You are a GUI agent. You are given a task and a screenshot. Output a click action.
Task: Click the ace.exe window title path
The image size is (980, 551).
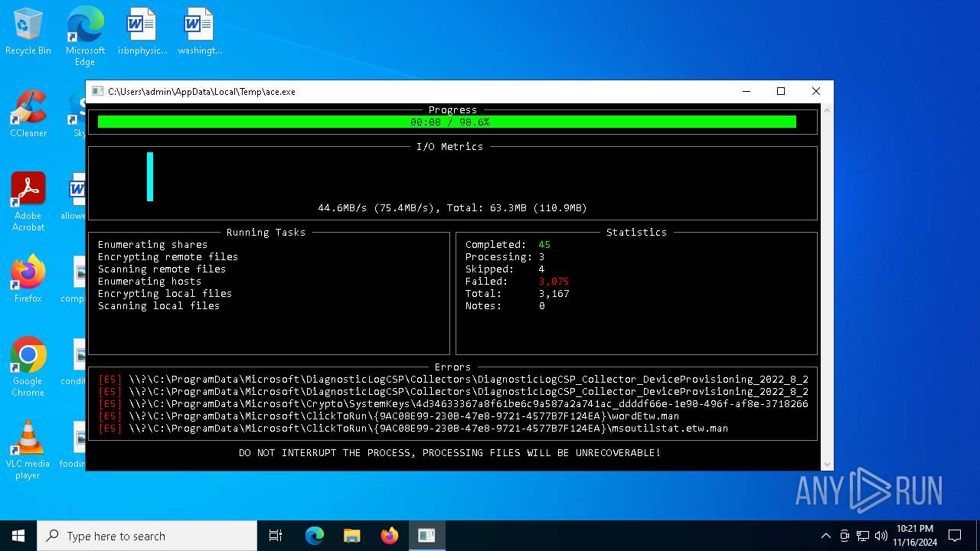(201, 91)
